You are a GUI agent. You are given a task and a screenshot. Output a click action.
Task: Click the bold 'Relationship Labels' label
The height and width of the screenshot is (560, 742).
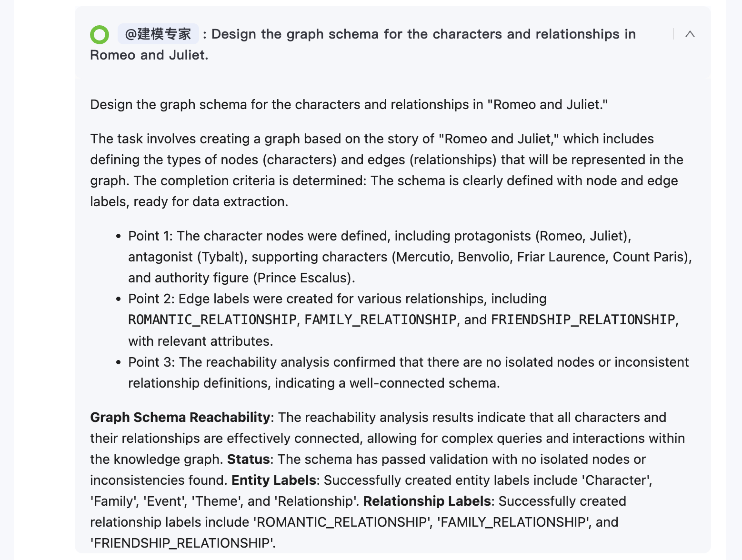coord(427,501)
